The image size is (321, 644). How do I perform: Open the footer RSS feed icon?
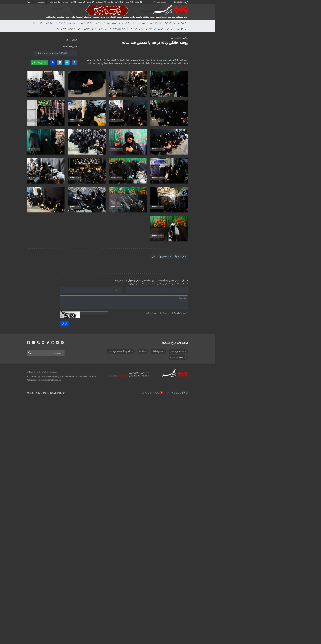[x=38, y=343]
